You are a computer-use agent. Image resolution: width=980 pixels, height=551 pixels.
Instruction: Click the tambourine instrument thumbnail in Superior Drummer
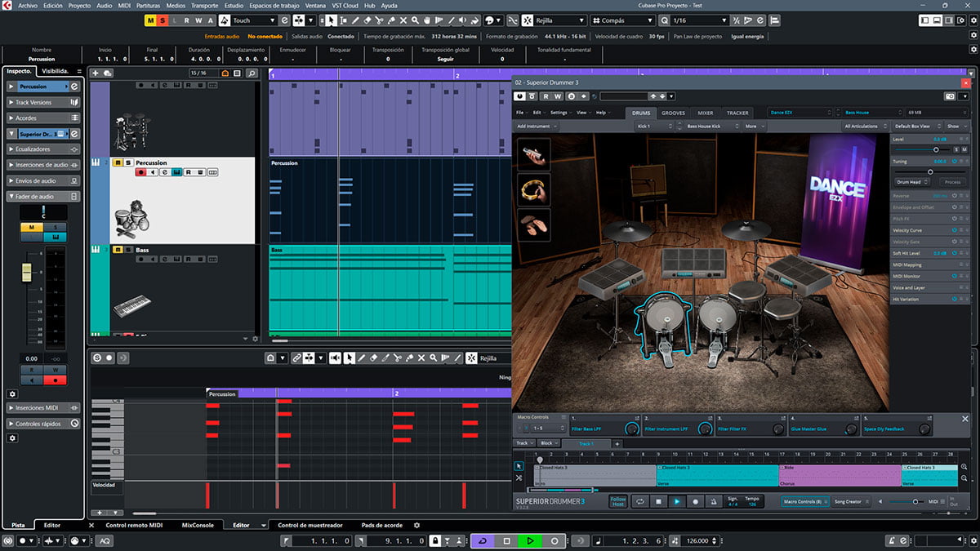pos(534,189)
